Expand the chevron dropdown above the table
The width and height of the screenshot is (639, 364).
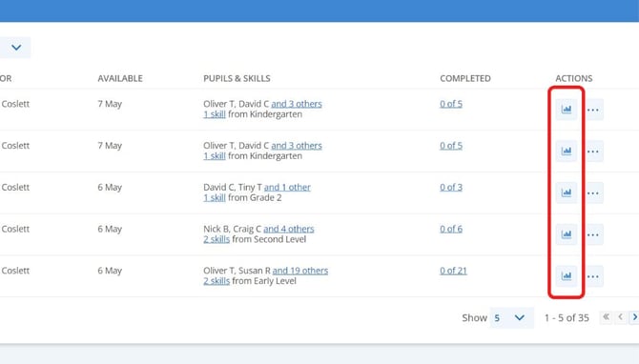tap(15, 48)
